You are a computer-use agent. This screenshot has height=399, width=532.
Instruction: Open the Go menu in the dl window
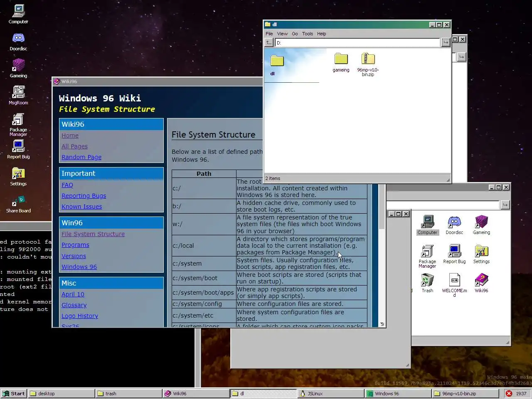tap(295, 34)
